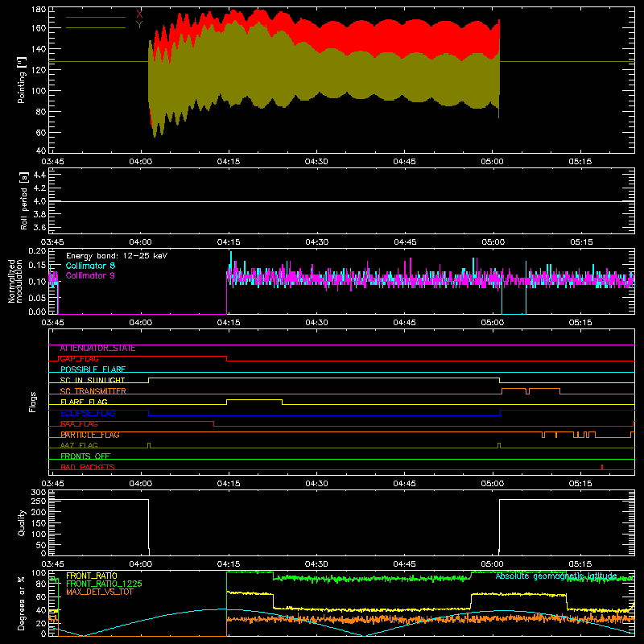Image resolution: width=644 pixels, height=644 pixels.
Task: Select the PARTICLE_FLAG label
Action: point(90,435)
